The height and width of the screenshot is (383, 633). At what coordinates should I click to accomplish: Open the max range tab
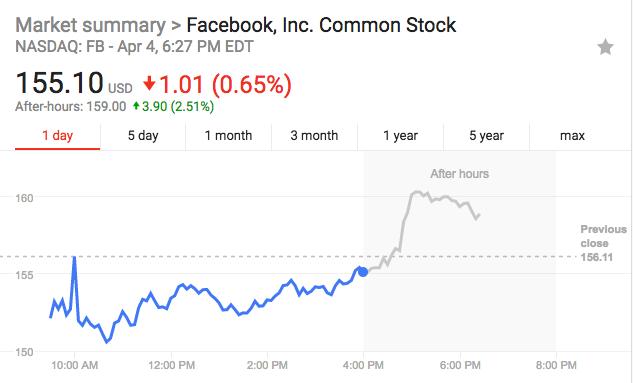point(572,136)
